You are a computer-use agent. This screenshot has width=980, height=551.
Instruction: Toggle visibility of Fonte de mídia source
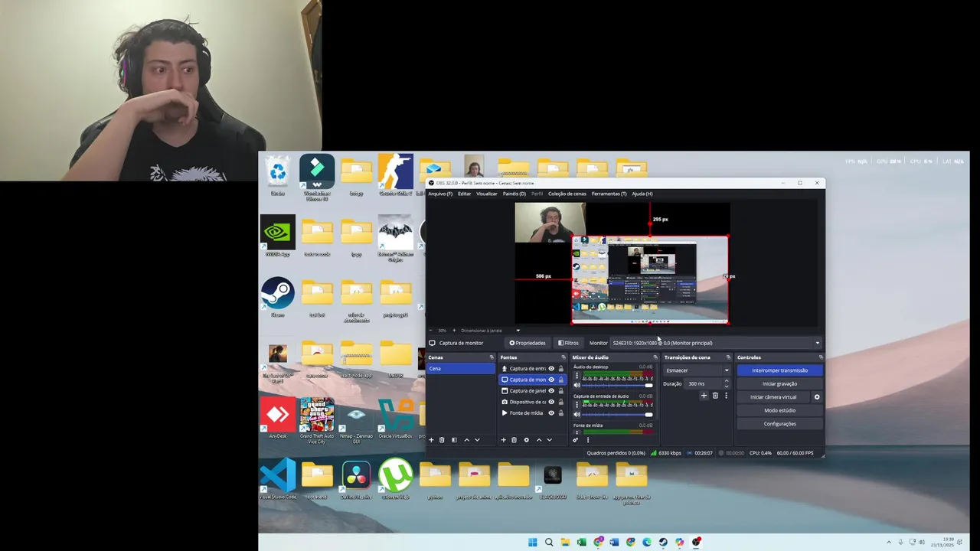click(551, 413)
